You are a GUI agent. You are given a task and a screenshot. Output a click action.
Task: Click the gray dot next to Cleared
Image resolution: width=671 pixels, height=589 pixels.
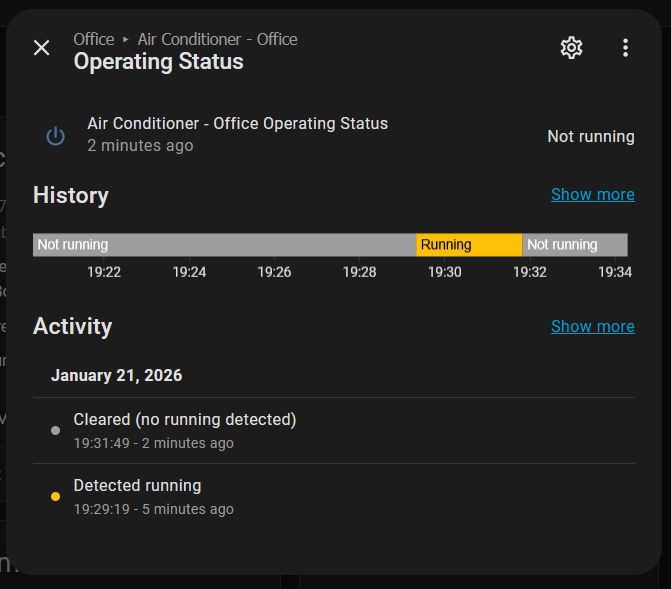[55, 431]
